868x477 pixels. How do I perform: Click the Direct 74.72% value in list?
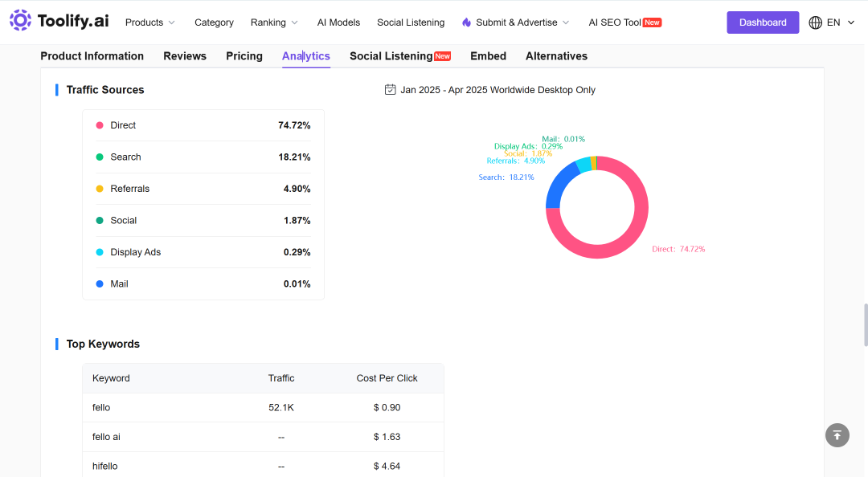(294, 125)
